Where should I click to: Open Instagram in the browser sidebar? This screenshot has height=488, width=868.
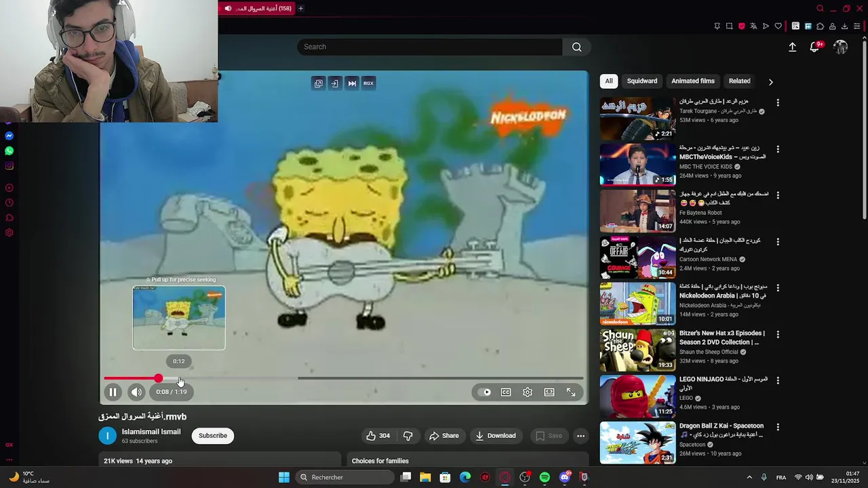click(9, 166)
